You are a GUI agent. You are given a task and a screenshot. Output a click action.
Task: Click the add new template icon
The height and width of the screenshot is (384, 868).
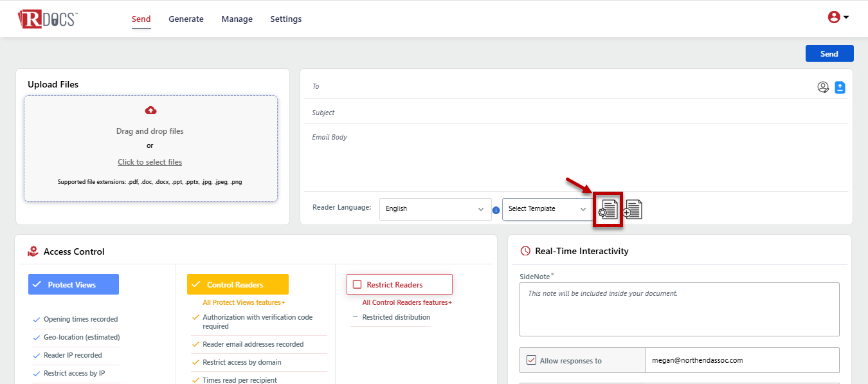click(x=633, y=210)
